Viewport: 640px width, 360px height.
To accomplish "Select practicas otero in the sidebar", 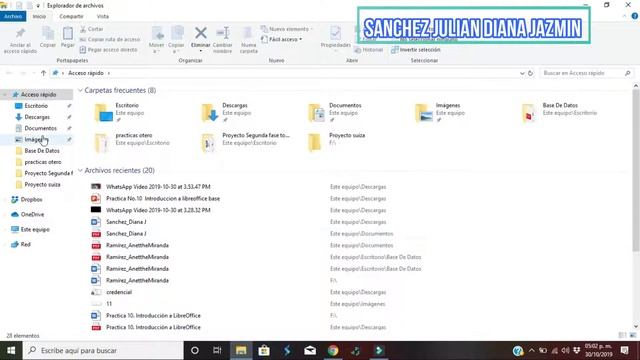I will tap(42, 162).
